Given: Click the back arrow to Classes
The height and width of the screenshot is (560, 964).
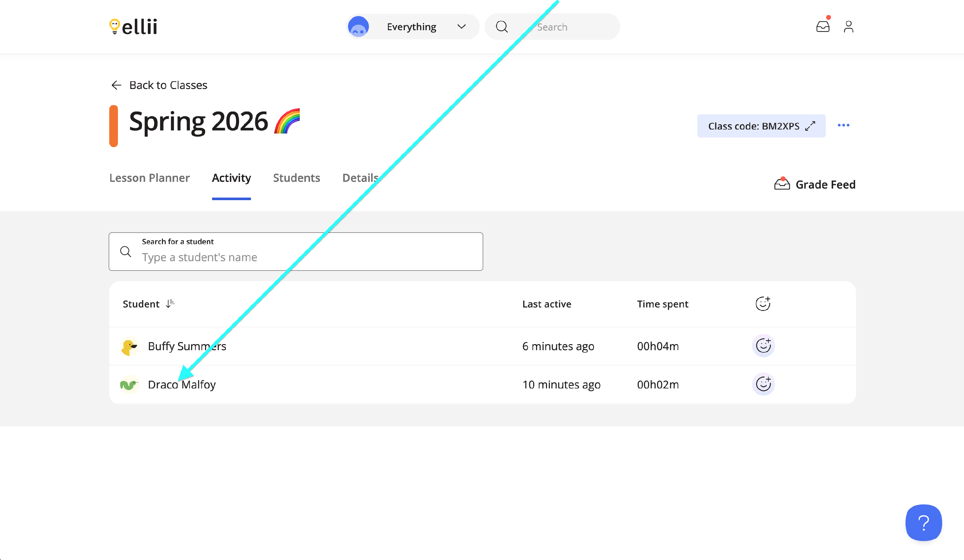Looking at the screenshot, I should 116,85.
